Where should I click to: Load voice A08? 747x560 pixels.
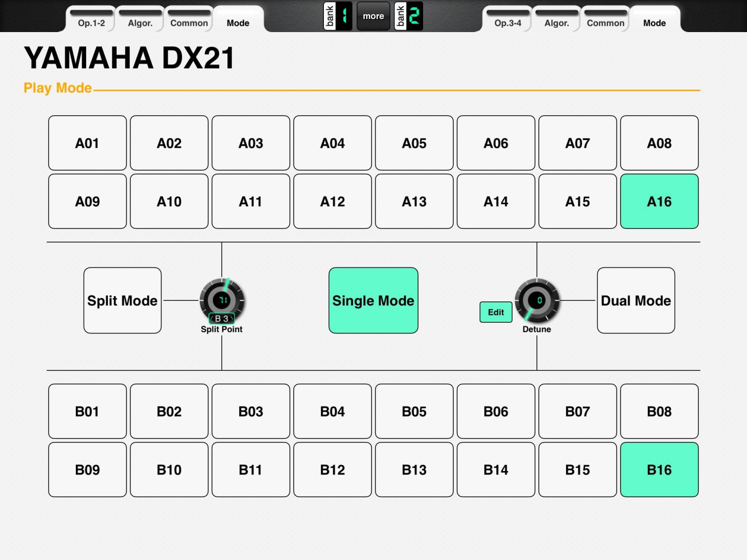pyautogui.click(x=659, y=143)
